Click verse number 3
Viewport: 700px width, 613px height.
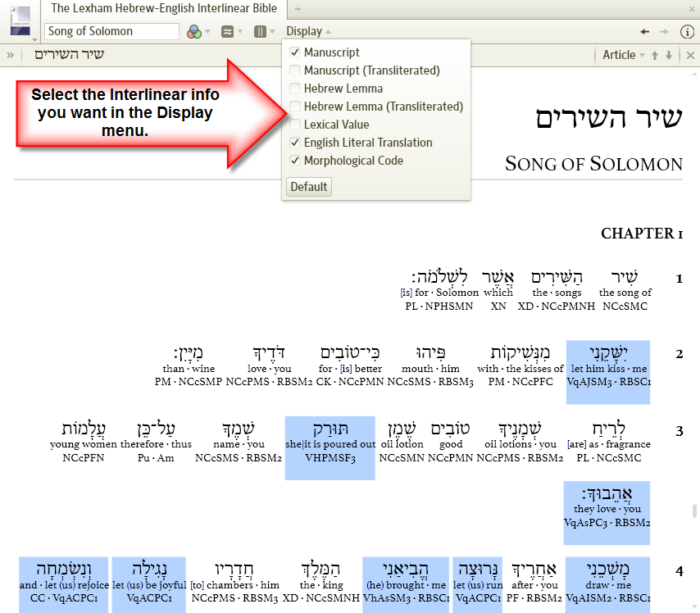(x=679, y=431)
